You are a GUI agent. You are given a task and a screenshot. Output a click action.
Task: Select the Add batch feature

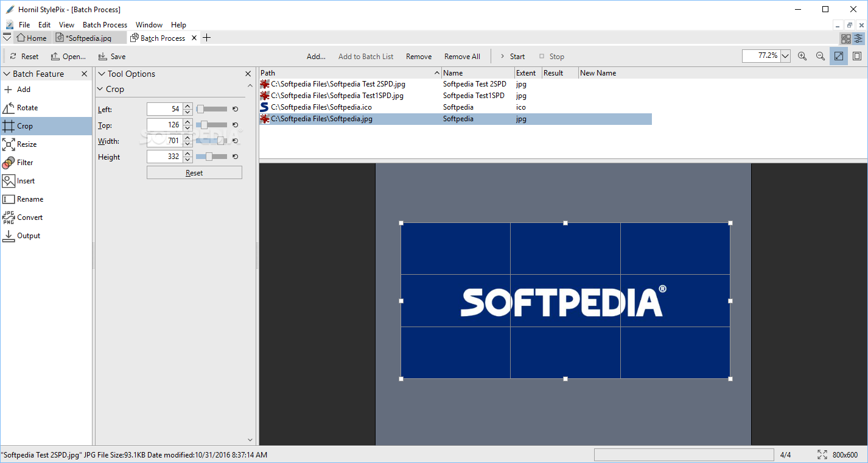point(46,90)
